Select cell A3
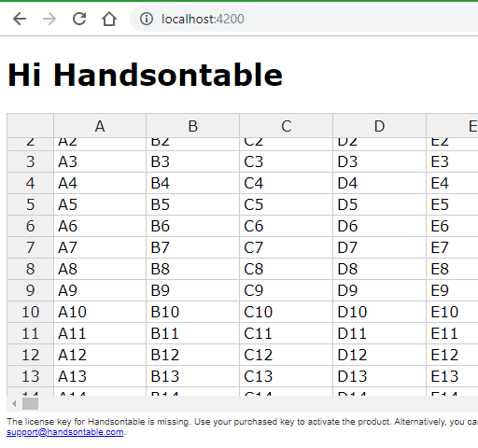The height and width of the screenshot is (448, 478). [x=100, y=161]
